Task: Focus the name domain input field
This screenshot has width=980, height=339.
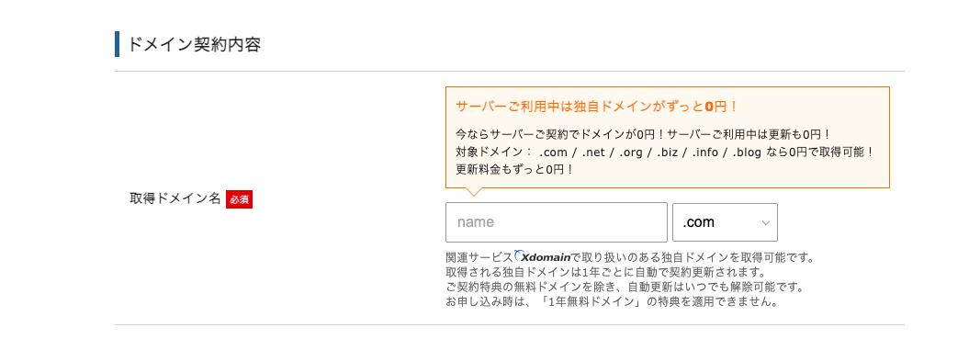Action: point(557,222)
